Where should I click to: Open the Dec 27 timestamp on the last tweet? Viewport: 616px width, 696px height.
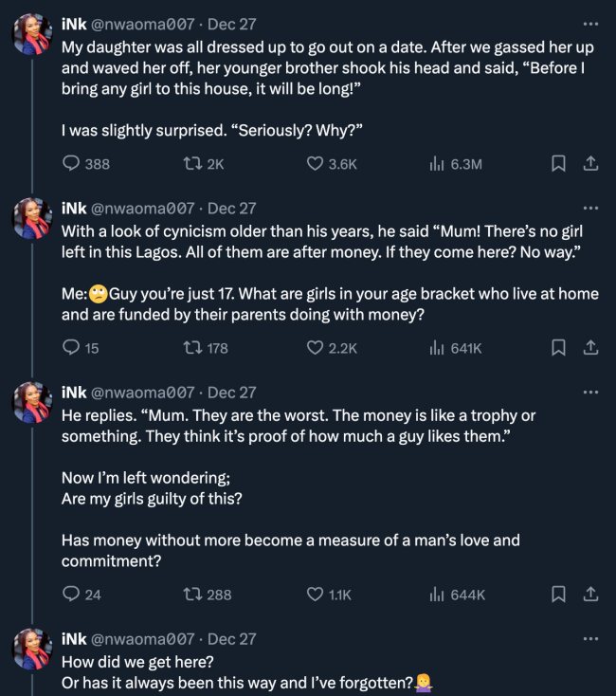pos(231,639)
